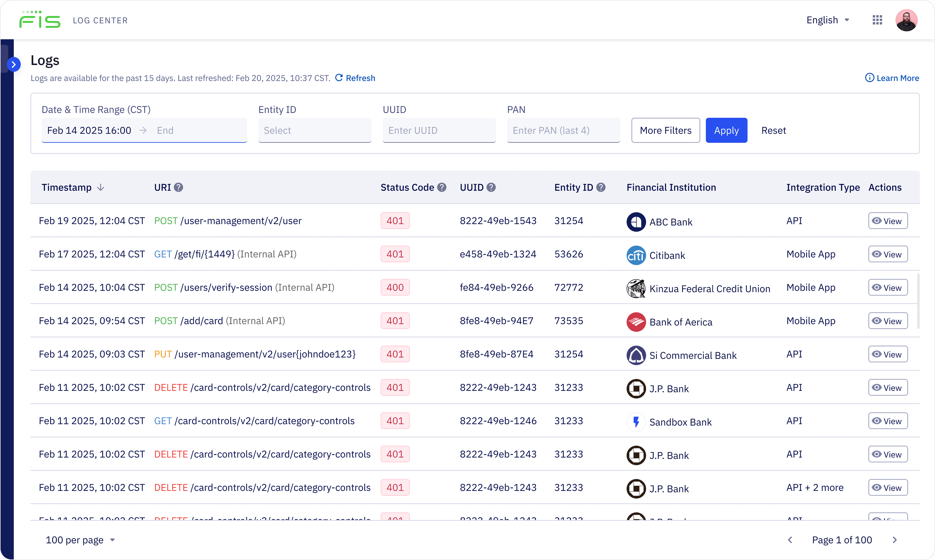935x560 pixels.
Task: Click the Entity ID column help icon
Action: 601,187
